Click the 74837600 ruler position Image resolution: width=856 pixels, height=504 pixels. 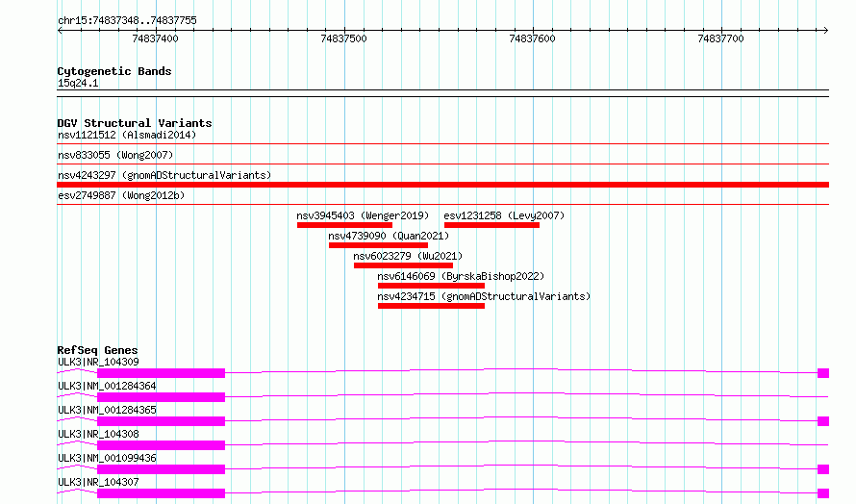click(532, 38)
